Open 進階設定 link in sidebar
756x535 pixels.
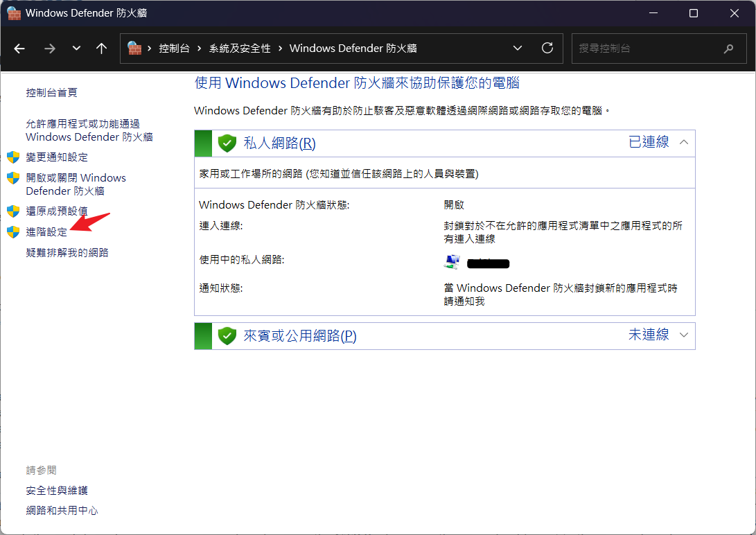[46, 232]
